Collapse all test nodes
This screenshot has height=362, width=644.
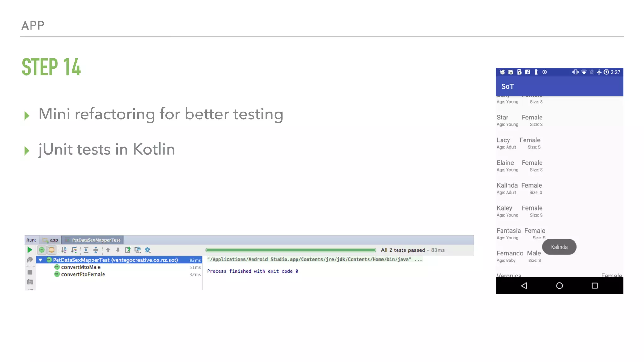(96, 250)
